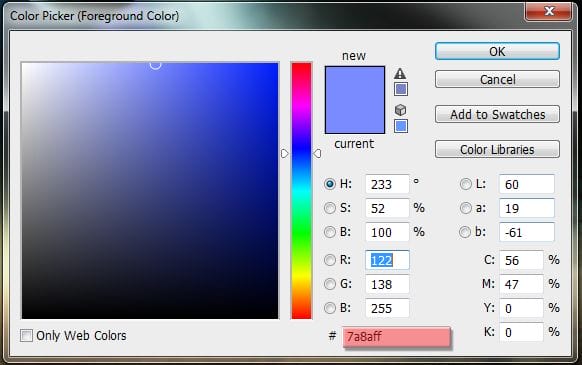The height and width of the screenshot is (365, 582).
Task: Click the right hue slider arrow handle
Action: [x=317, y=153]
